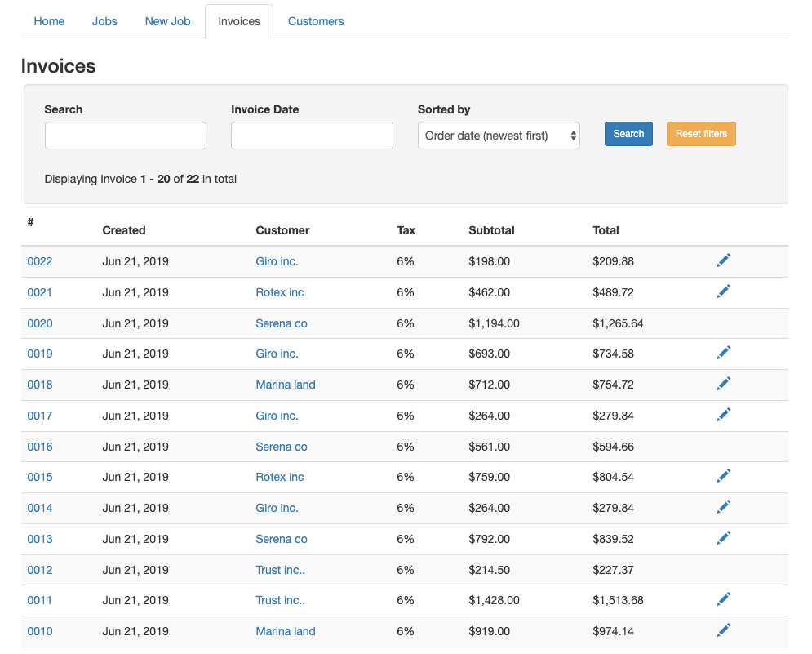Open Giro inc. customer on invoice 0017

(277, 416)
